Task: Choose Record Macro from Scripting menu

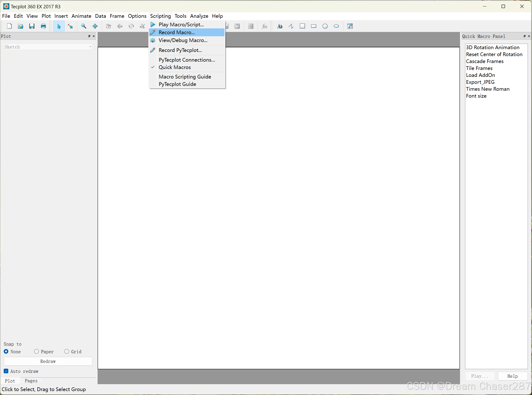Action: pyautogui.click(x=176, y=32)
